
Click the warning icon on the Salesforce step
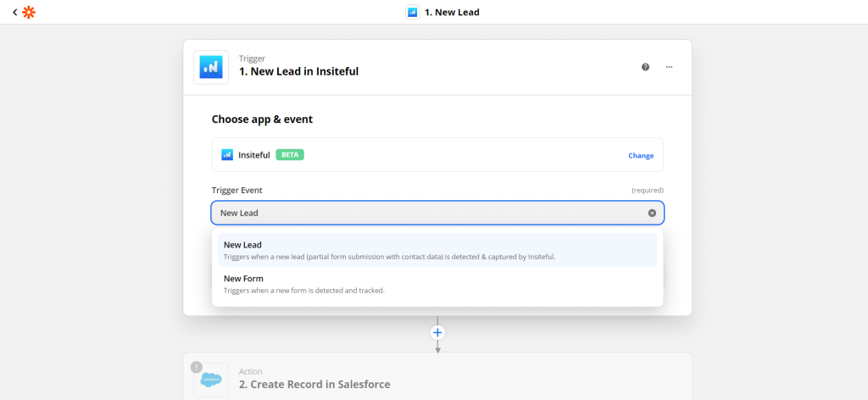pos(196,367)
